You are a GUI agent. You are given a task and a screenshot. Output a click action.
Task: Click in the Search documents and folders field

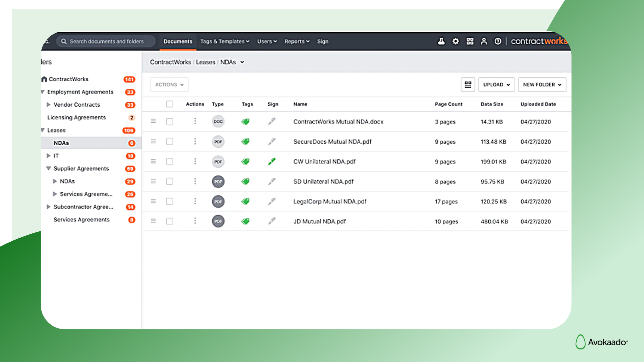pyautogui.click(x=106, y=41)
